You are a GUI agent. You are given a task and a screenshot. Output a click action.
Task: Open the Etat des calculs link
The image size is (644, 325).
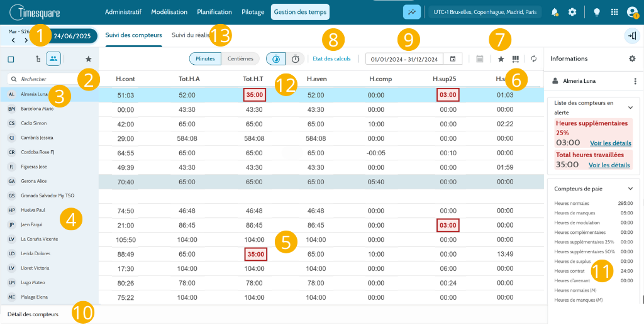click(x=332, y=58)
